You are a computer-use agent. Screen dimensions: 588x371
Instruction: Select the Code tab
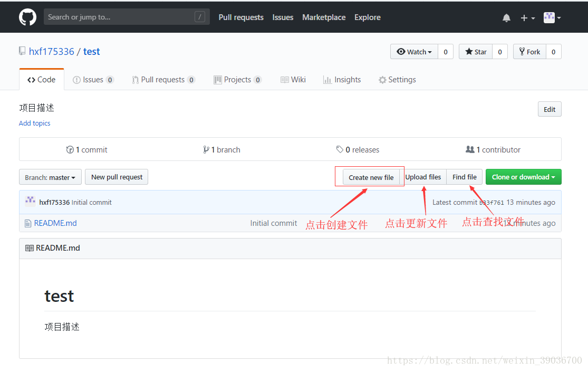coord(42,80)
